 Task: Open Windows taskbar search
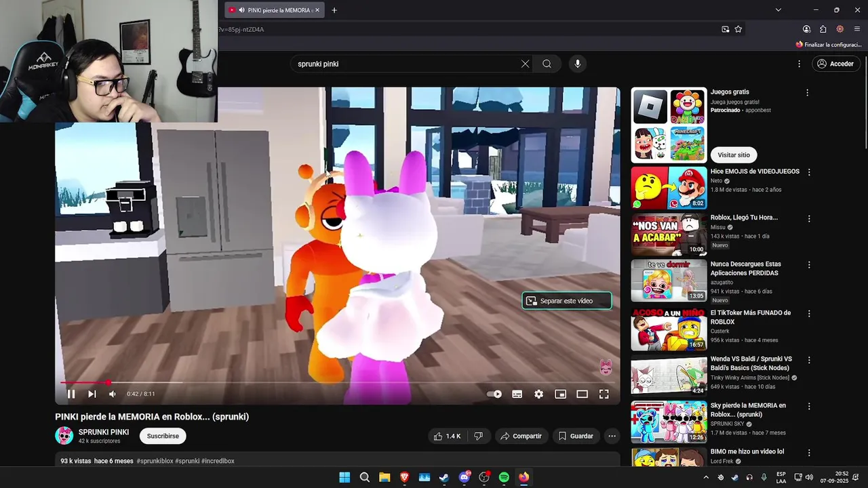pyautogui.click(x=364, y=477)
